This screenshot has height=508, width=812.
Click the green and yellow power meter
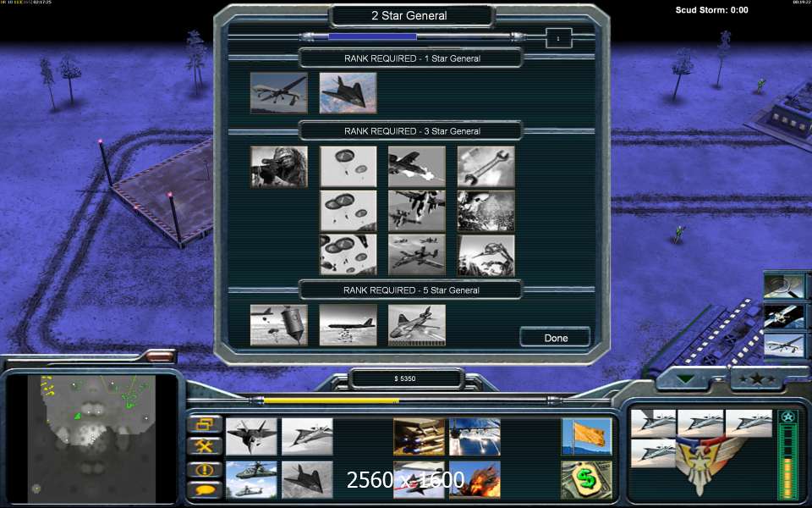point(787,462)
